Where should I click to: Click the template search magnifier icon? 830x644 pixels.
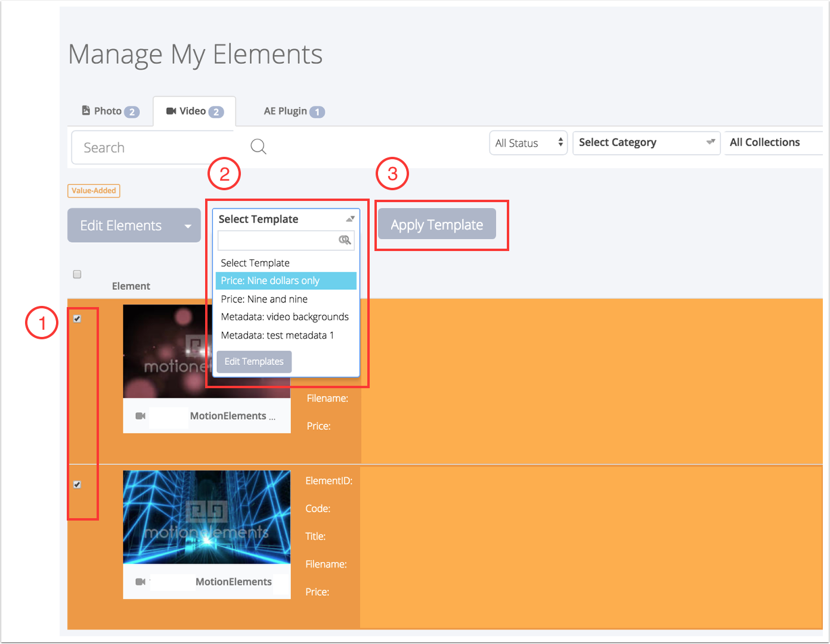point(345,240)
